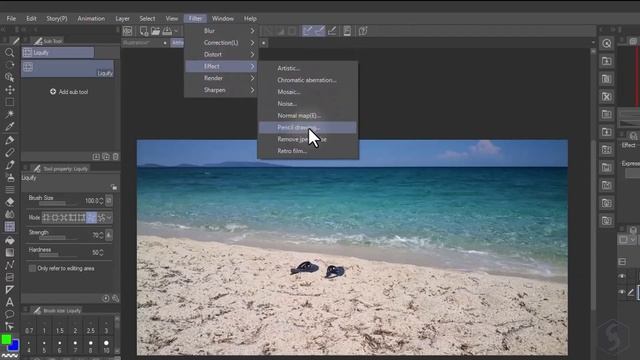The height and width of the screenshot is (360, 640).
Task: Toggle Strength dynamics button
Action: [109, 235]
